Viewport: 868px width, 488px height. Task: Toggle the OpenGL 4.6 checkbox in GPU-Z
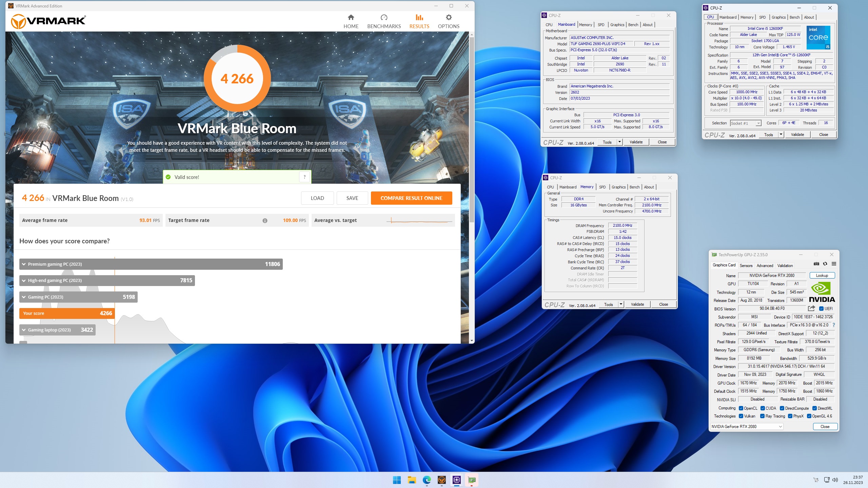click(x=809, y=416)
